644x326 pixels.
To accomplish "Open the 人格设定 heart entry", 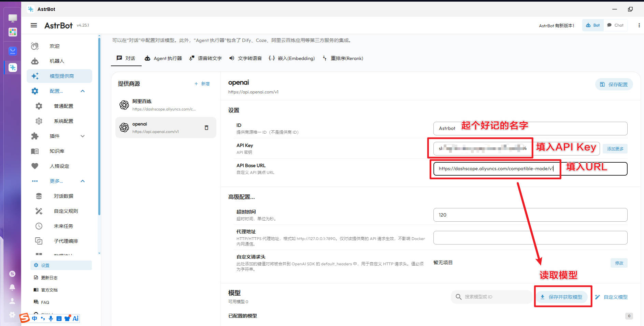I will click(59, 166).
